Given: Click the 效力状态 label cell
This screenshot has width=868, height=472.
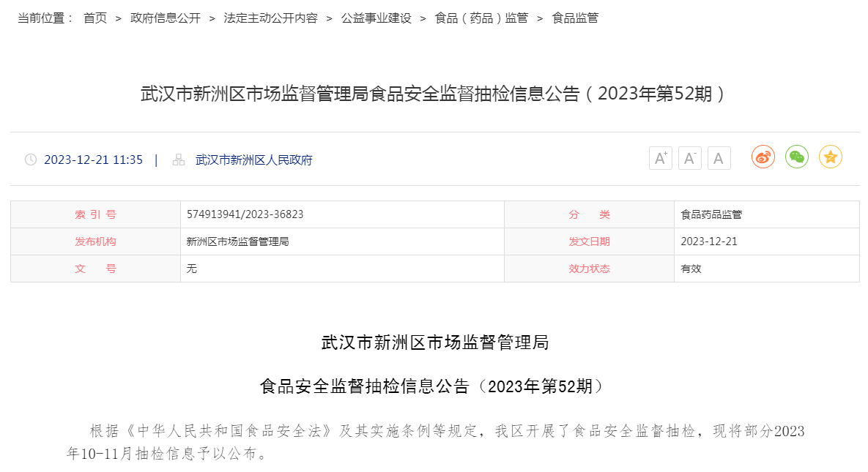Looking at the screenshot, I should pos(589,269).
